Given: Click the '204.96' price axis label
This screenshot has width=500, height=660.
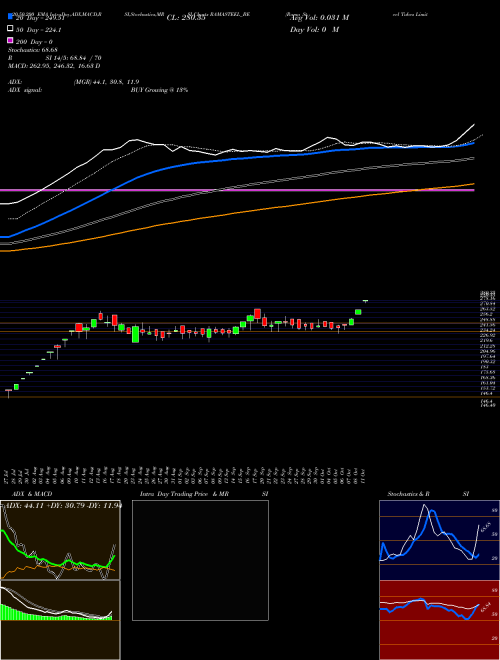Looking at the screenshot, I should (x=488, y=351).
